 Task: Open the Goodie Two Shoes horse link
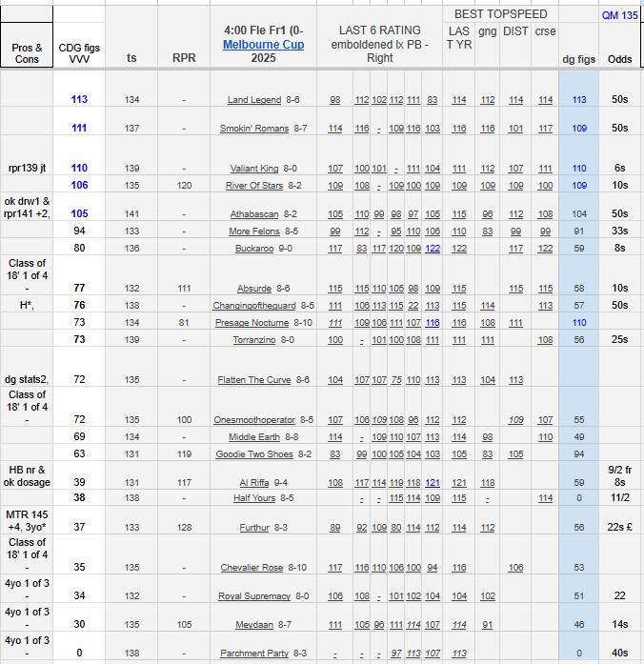254,454
